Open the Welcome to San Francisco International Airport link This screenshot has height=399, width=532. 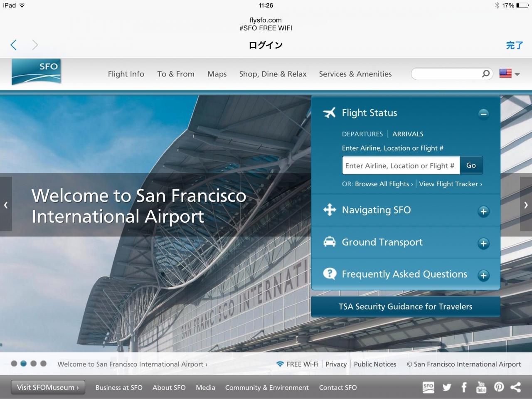pos(133,364)
